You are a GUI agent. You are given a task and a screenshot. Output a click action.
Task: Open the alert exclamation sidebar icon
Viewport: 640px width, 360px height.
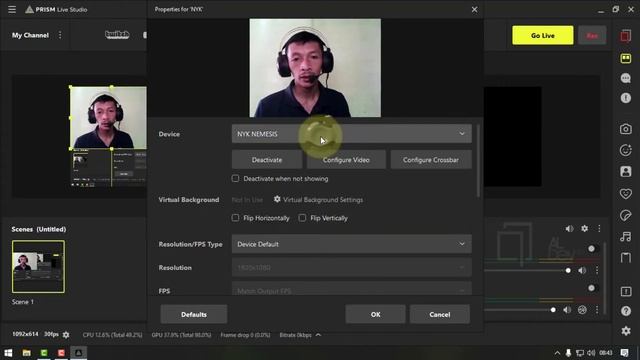625,98
